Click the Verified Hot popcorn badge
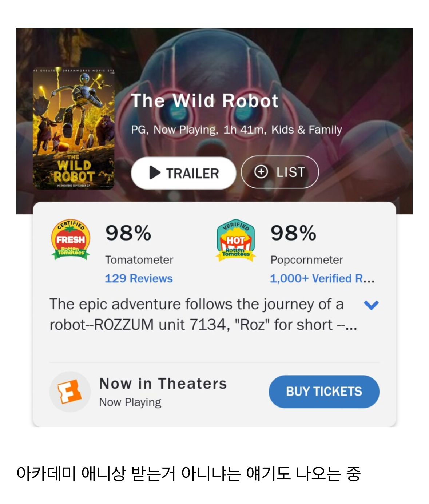429x504 pixels. click(236, 240)
